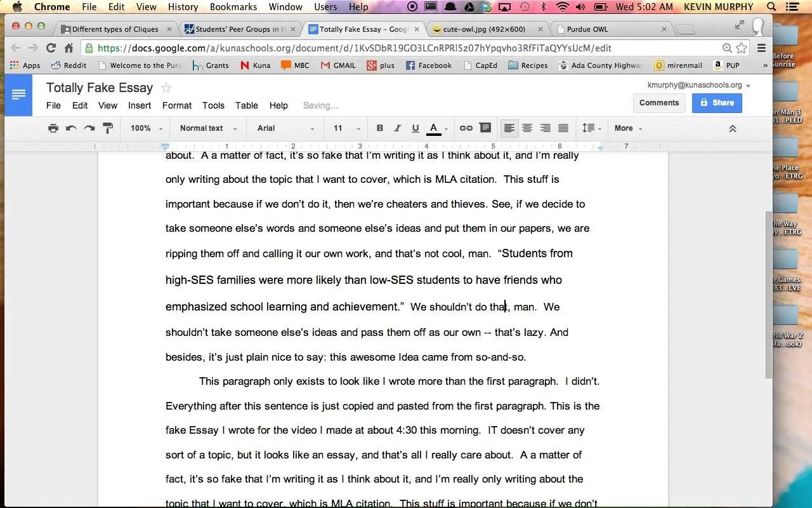Star the Totally Fake Essay document
This screenshot has height=508, width=812.
tap(166, 88)
